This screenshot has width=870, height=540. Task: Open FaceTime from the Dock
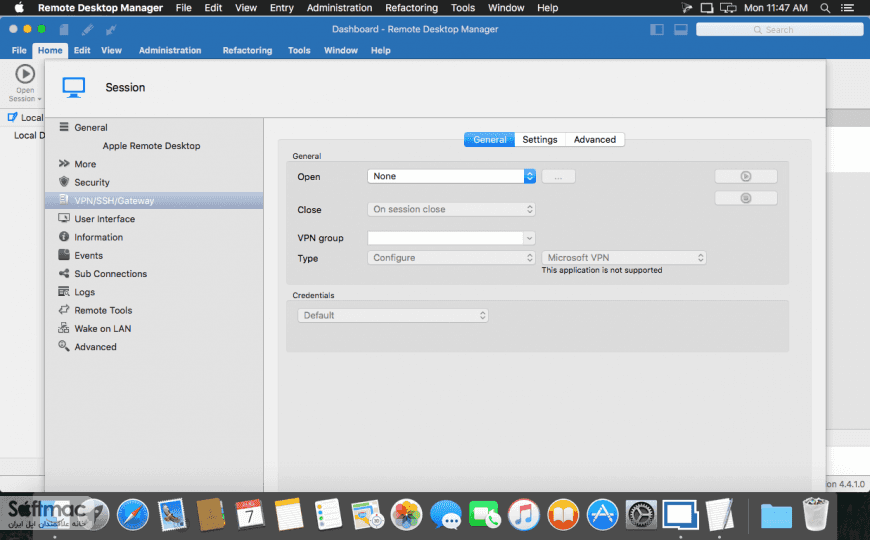(x=484, y=514)
